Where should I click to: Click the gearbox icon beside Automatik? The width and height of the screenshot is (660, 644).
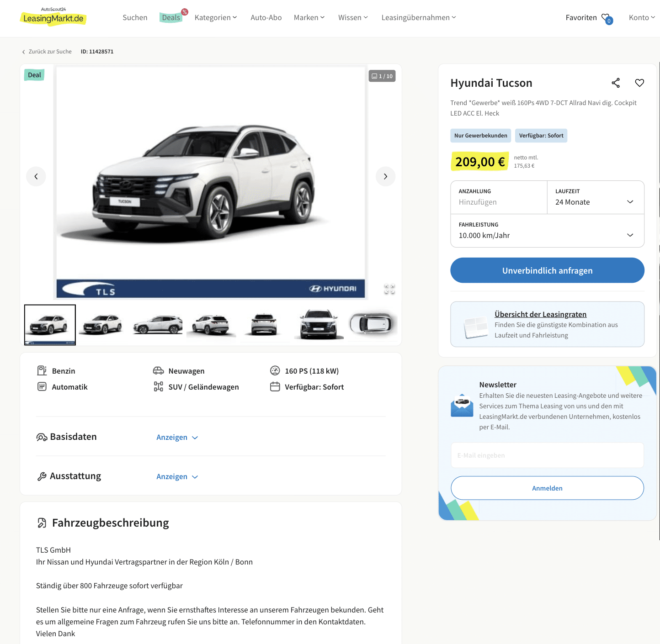pyautogui.click(x=42, y=386)
